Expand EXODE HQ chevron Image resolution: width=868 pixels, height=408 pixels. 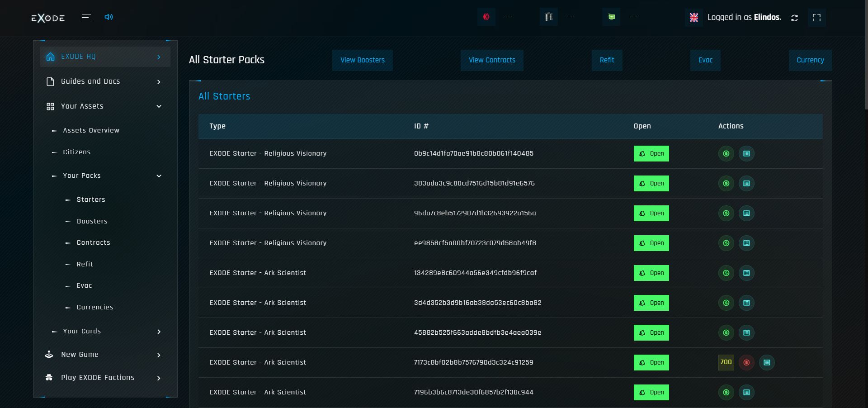tap(159, 57)
